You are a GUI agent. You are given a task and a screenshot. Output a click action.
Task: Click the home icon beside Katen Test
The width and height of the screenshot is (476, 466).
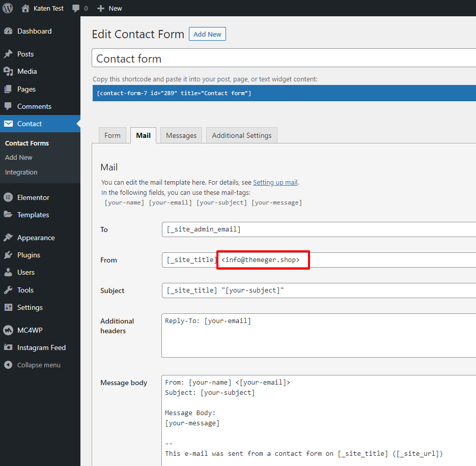tap(25, 8)
